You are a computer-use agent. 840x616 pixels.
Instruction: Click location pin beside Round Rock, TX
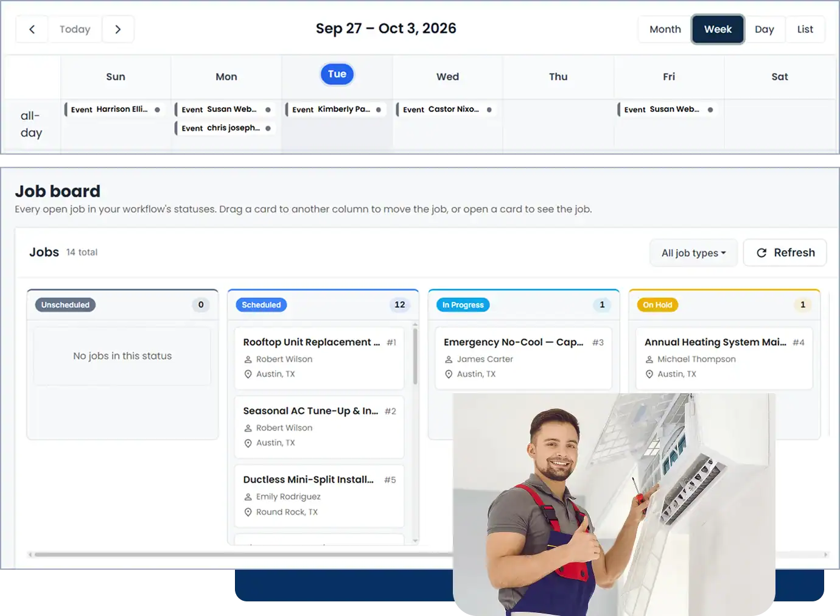(x=248, y=512)
